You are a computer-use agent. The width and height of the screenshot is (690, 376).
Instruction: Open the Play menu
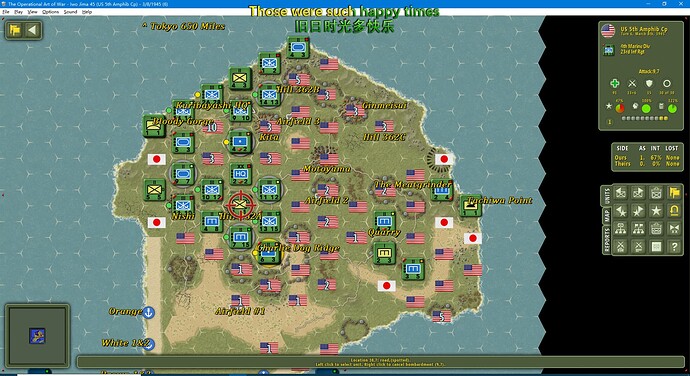18,12
